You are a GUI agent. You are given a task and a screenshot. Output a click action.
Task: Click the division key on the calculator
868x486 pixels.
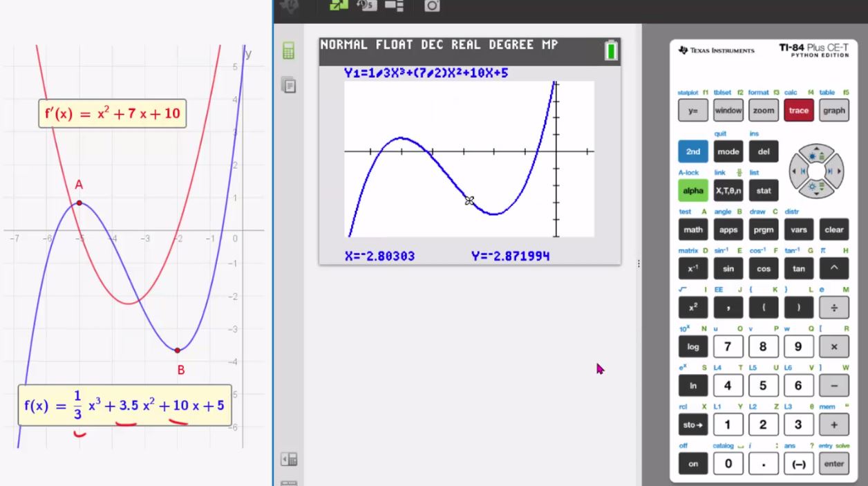click(834, 308)
